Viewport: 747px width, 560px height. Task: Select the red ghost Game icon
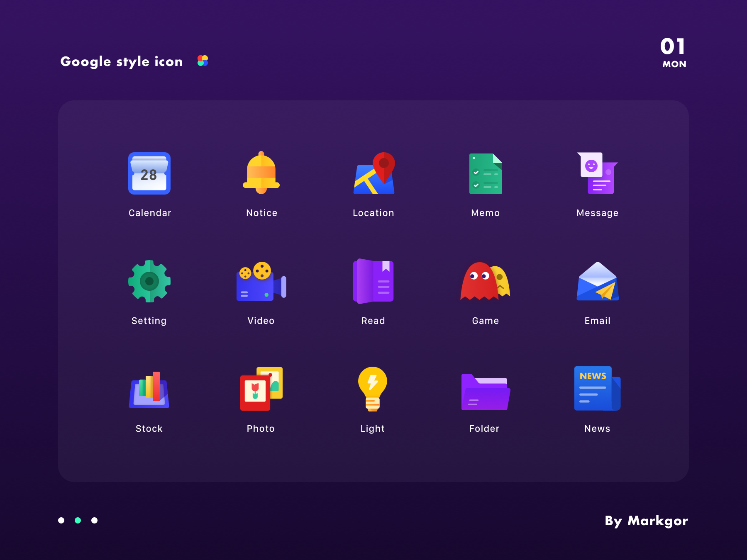485,281
